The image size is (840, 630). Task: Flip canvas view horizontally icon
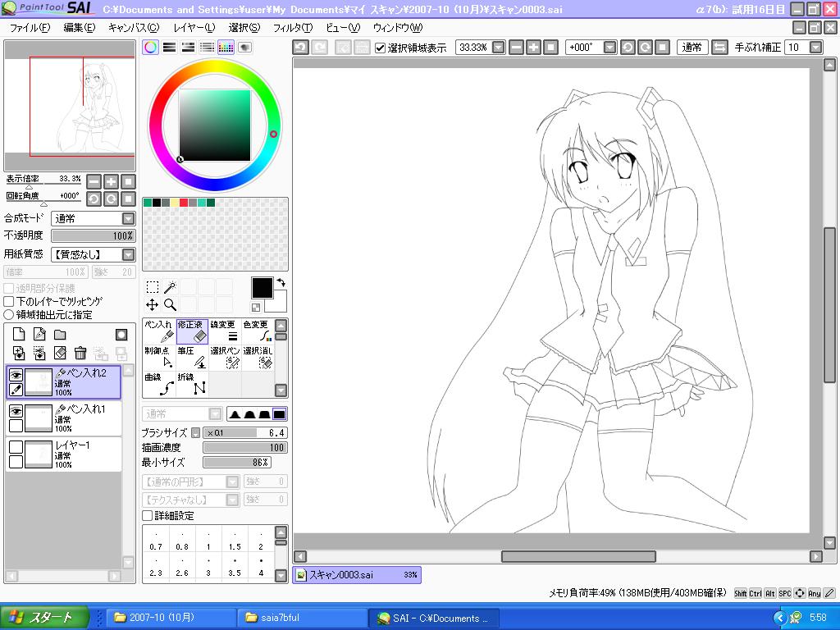(720, 47)
